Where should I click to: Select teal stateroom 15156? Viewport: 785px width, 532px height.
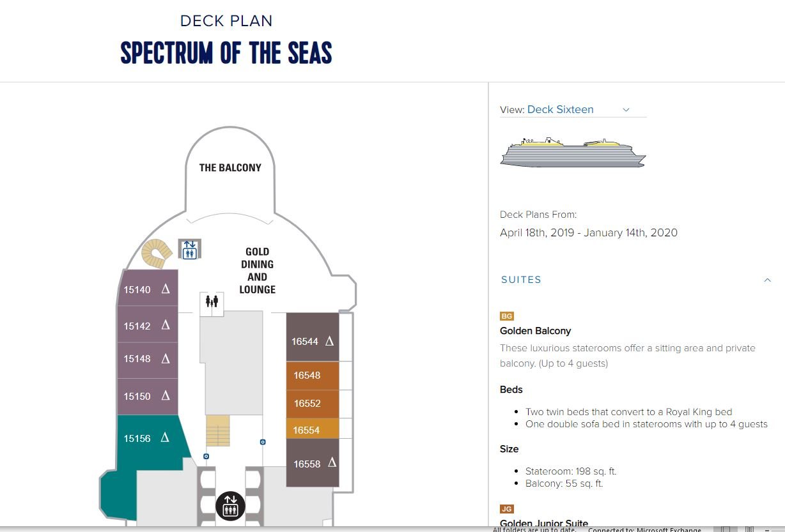[x=148, y=438]
